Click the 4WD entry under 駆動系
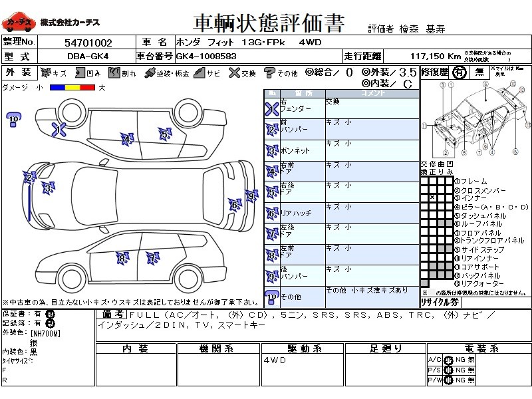 (275, 360)
